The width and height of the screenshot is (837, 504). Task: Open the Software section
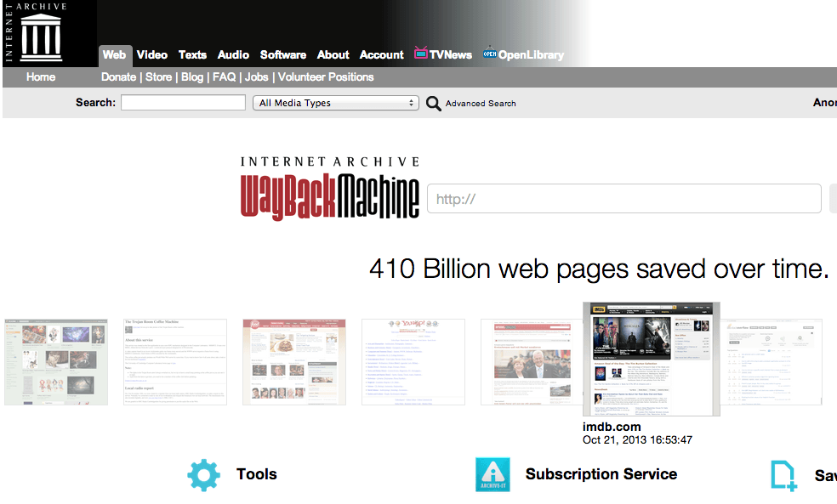(x=283, y=55)
